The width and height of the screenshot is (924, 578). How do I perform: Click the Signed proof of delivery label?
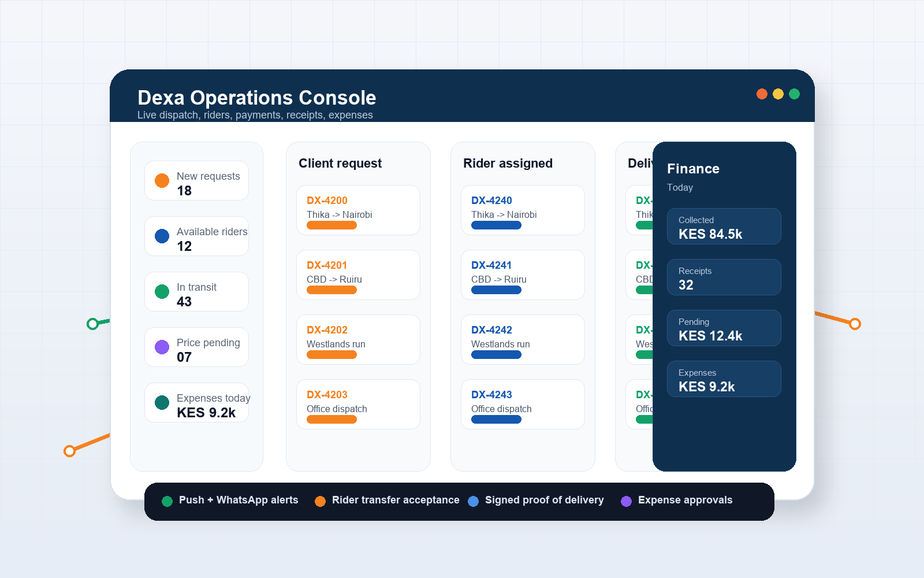click(545, 500)
